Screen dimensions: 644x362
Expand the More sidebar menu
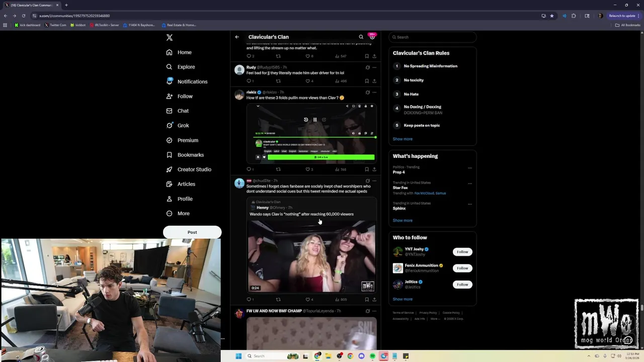178,213
